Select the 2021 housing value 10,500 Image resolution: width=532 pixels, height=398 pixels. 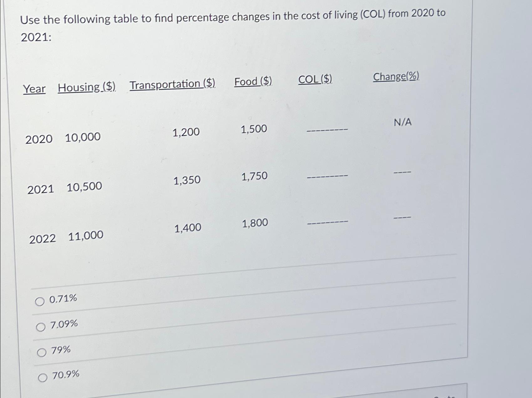[85, 187]
